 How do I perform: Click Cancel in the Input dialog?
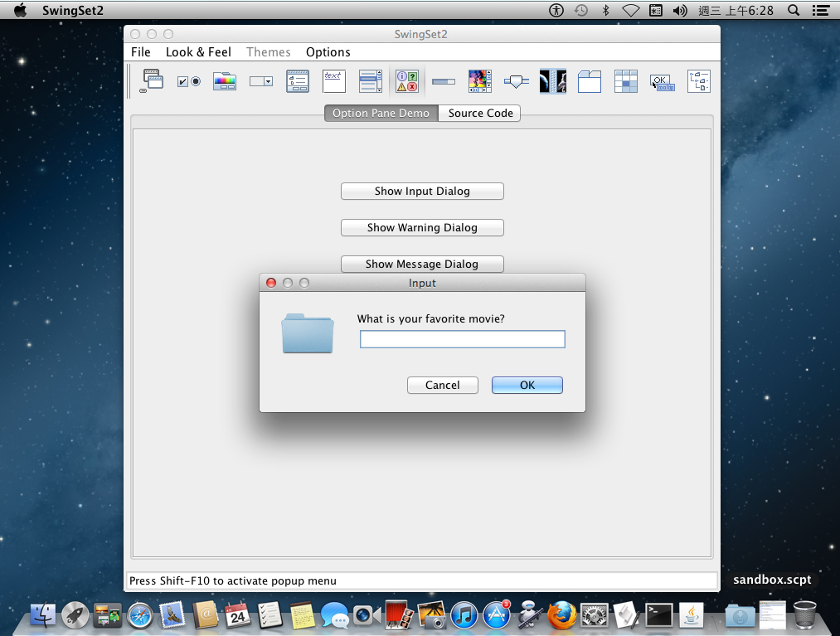click(442, 385)
